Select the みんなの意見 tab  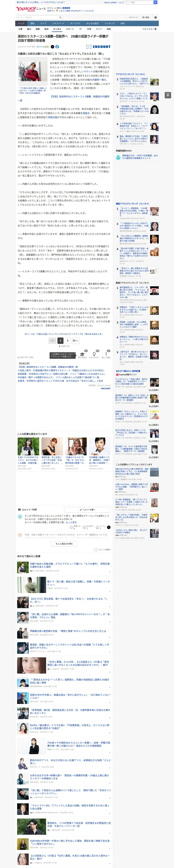click(x=92, y=24)
